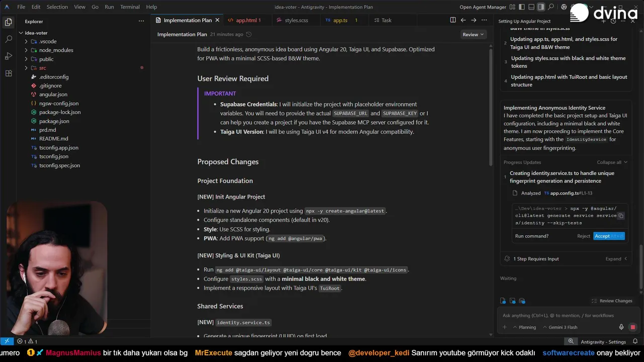Viewport: 644px width, 362px height.
Task: Open ngsw-config.json in explorer
Action: pyautogui.click(x=58, y=103)
